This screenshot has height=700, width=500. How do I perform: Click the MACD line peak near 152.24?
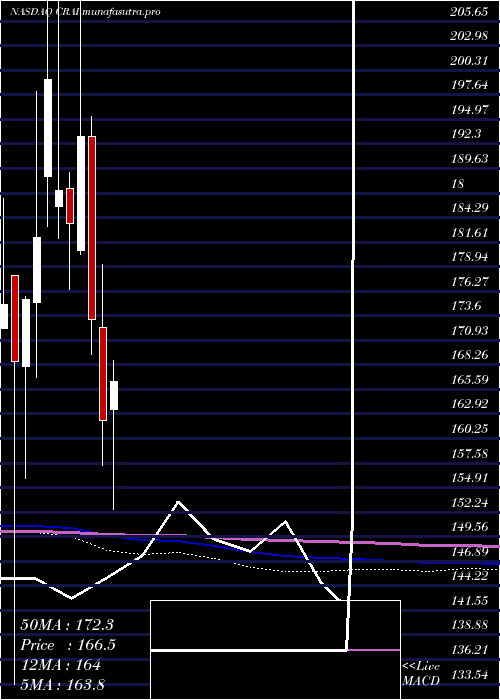[x=179, y=502]
